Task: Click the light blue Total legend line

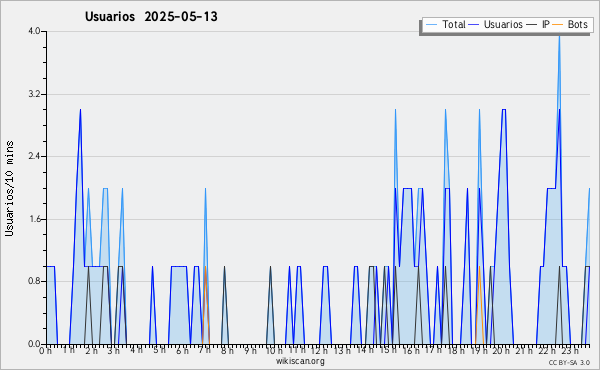Action: tap(431, 24)
